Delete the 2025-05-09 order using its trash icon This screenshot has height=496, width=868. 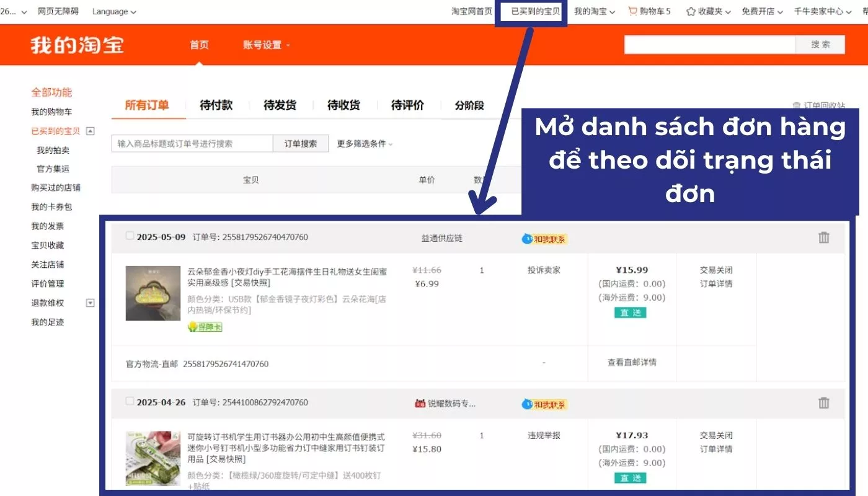click(x=823, y=237)
